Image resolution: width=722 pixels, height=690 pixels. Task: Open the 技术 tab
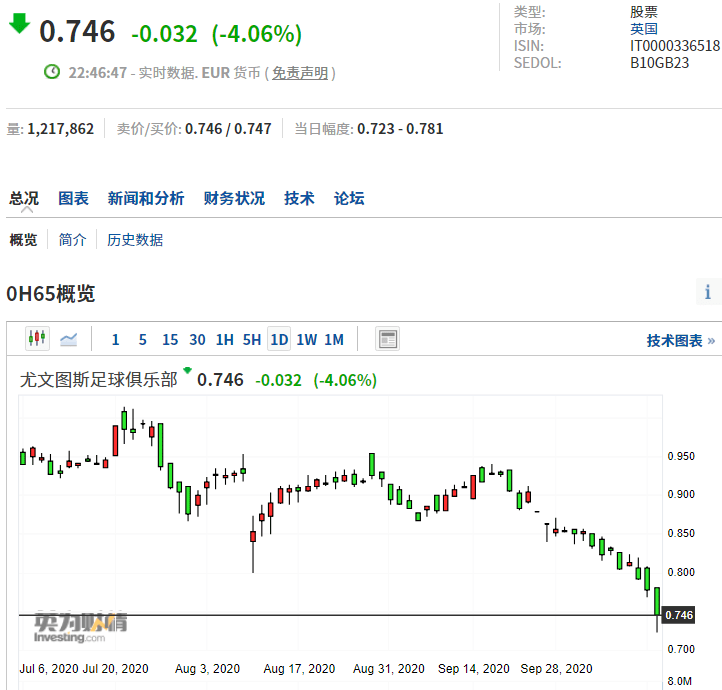[x=299, y=198]
